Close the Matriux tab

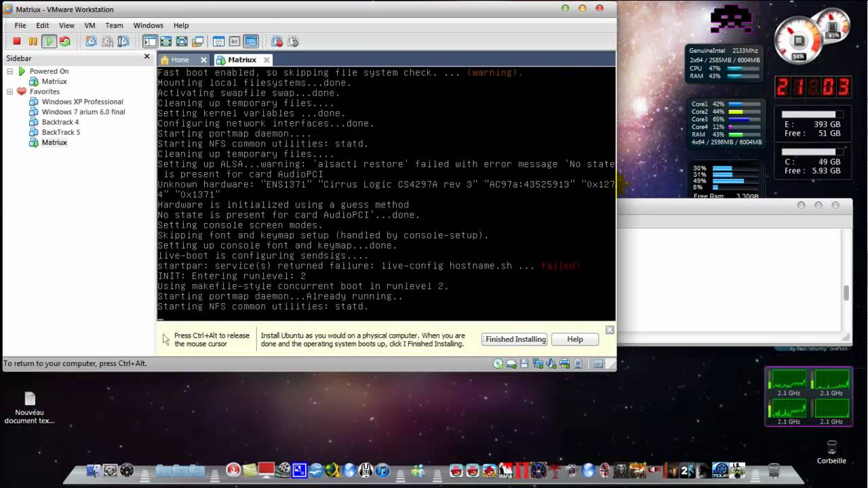pos(267,60)
